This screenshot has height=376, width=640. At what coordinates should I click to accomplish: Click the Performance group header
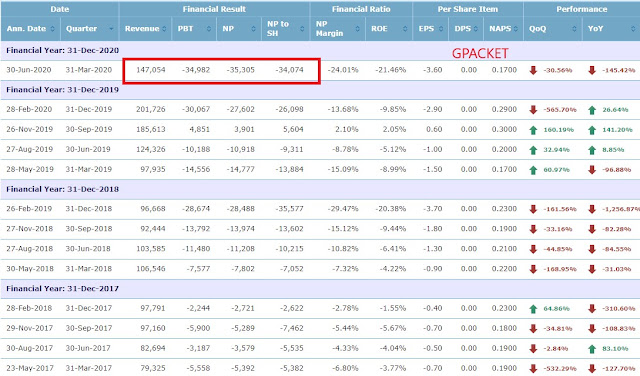[x=582, y=9]
